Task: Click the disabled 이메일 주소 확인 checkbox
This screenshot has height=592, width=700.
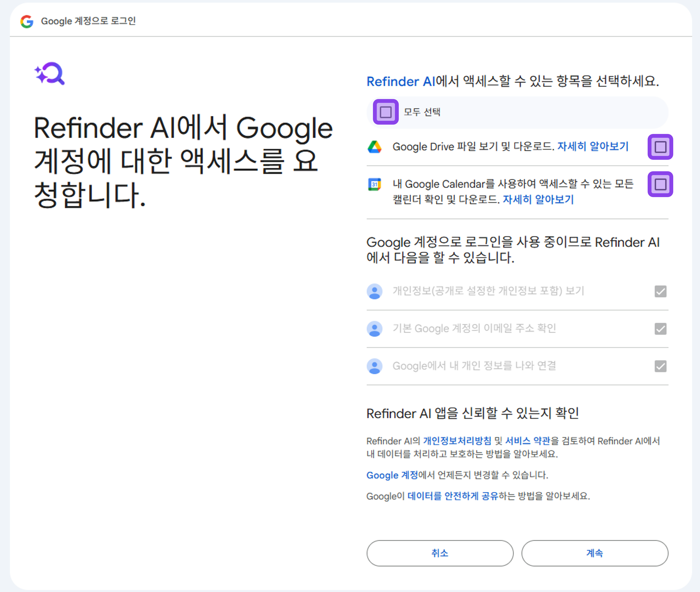Action: (x=660, y=329)
